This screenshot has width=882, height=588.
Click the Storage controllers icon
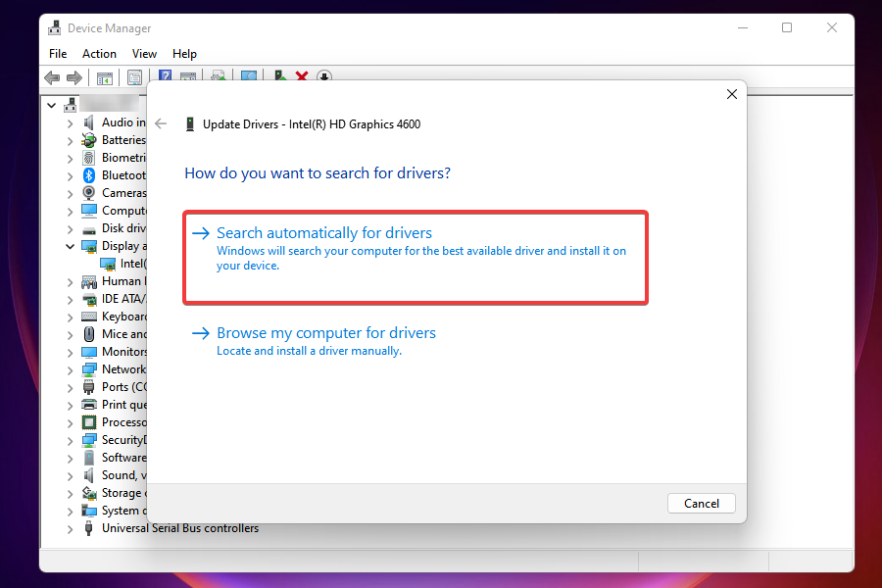[x=89, y=493]
